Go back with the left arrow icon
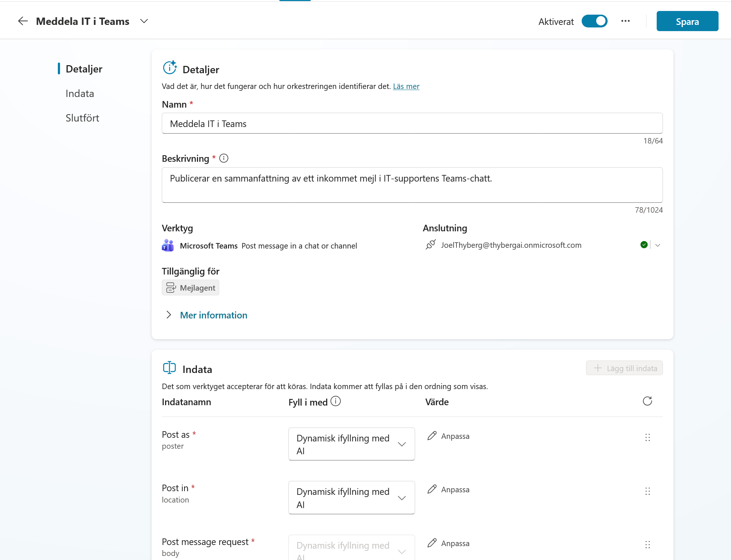This screenshot has height=560, width=731. pyautogui.click(x=23, y=21)
